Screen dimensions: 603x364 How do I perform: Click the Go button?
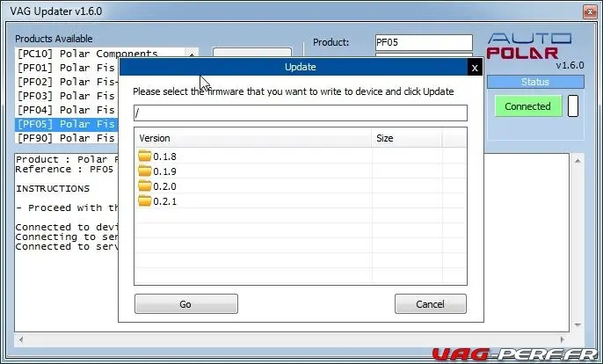(186, 304)
